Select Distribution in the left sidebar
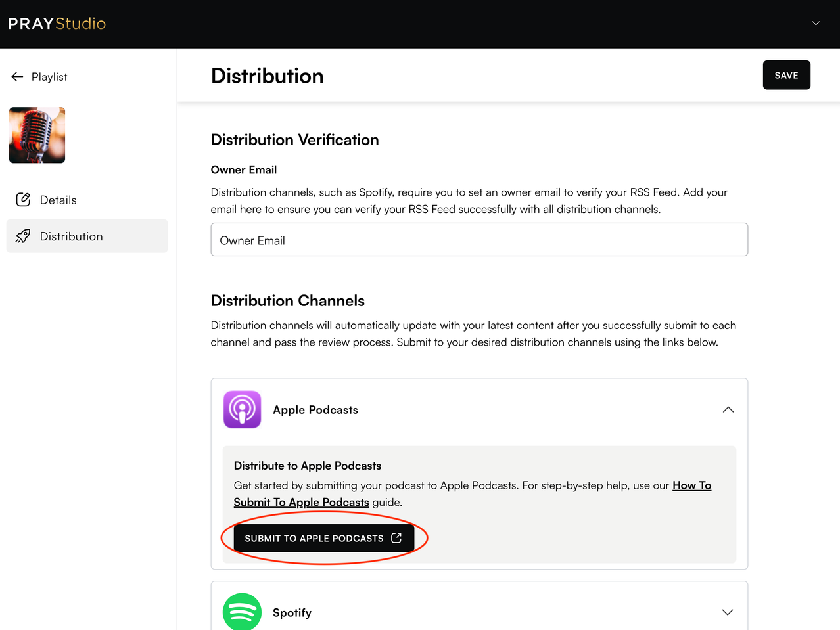Image resolution: width=840 pixels, height=630 pixels. pyautogui.click(x=72, y=235)
